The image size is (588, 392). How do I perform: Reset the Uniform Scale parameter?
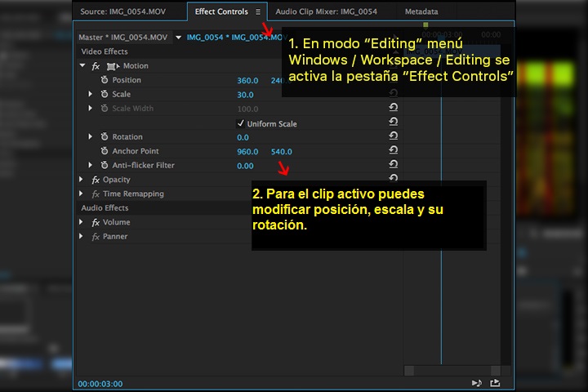[x=393, y=122]
